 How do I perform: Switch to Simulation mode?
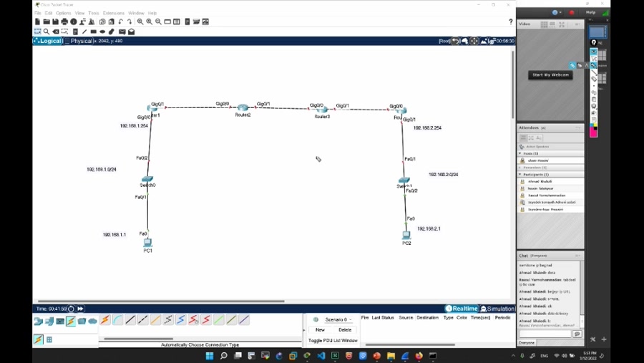click(497, 309)
